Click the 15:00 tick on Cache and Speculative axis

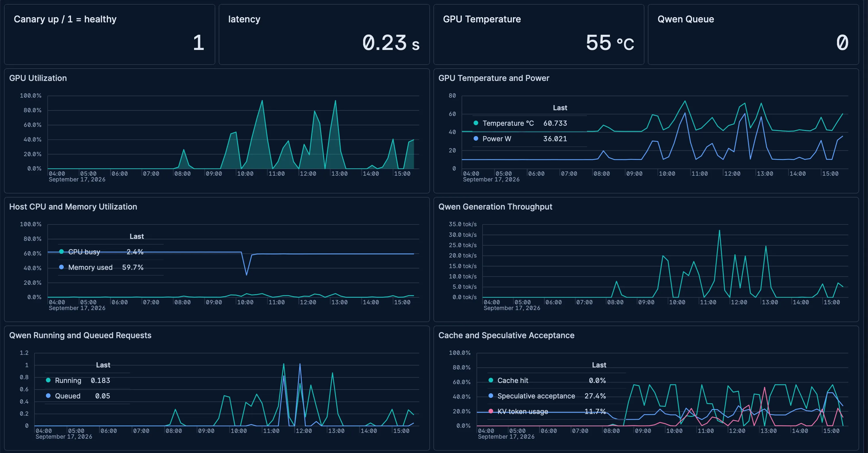pyautogui.click(x=831, y=431)
